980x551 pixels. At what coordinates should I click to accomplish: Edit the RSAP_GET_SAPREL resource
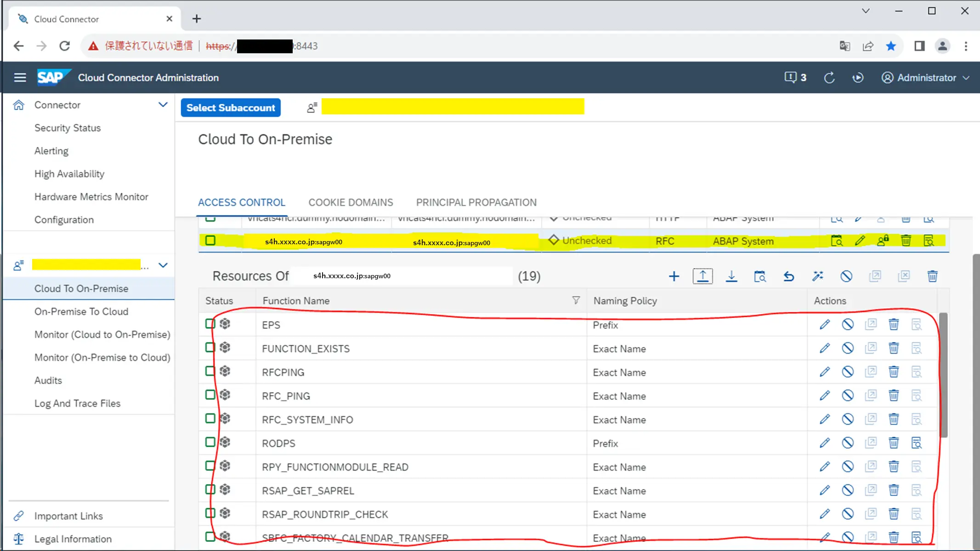[825, 490]
